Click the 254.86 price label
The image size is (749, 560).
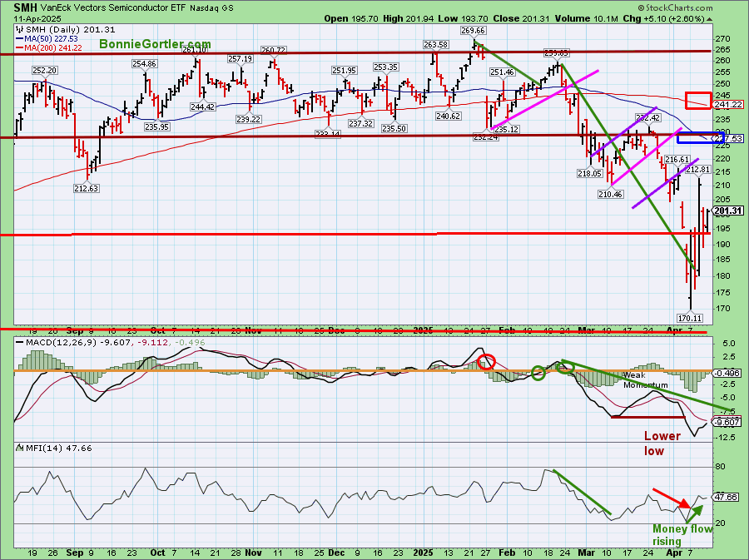(144, 63)
